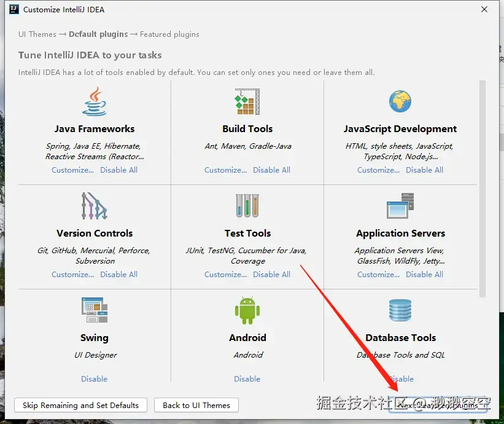Click the IntelliJ IDEA logo in title bar

click(14, 9)
